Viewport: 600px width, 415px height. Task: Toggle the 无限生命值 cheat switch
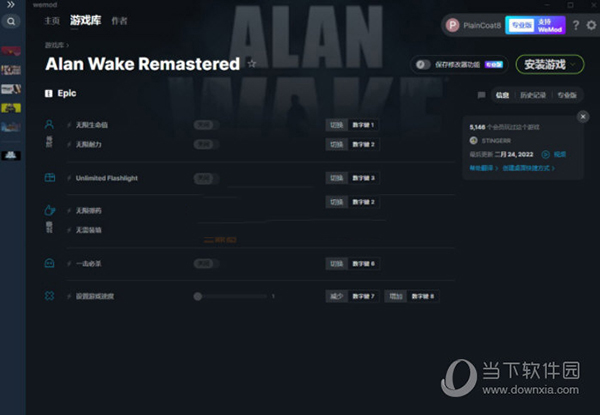204,125
